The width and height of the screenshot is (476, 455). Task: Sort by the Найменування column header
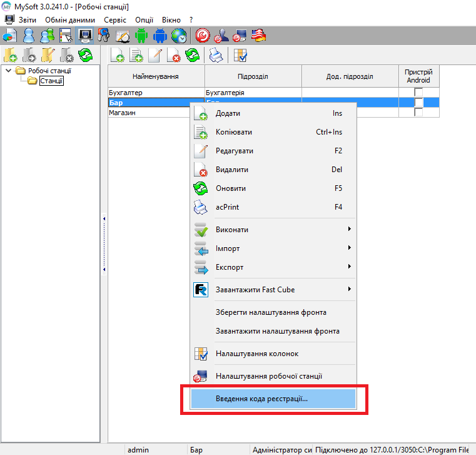[x=156, y=76]
